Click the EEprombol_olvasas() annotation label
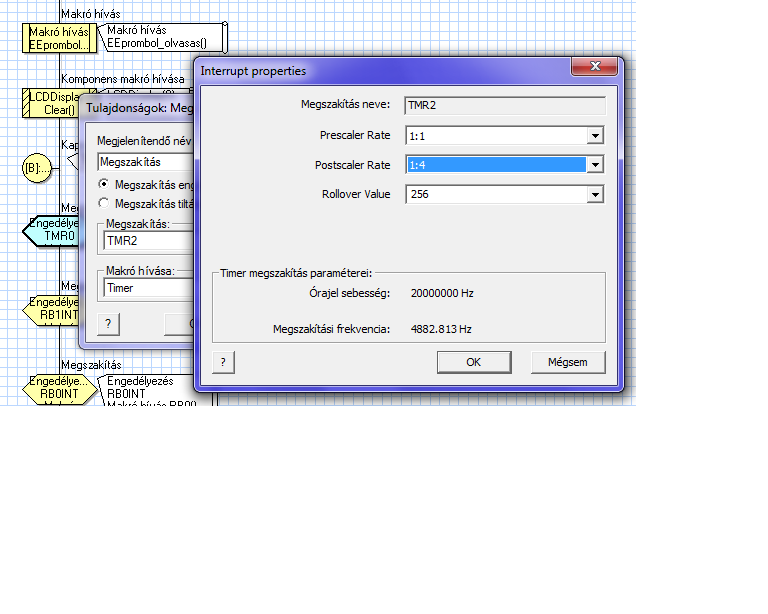Screen dimensions: 768x614 point(157,43)
